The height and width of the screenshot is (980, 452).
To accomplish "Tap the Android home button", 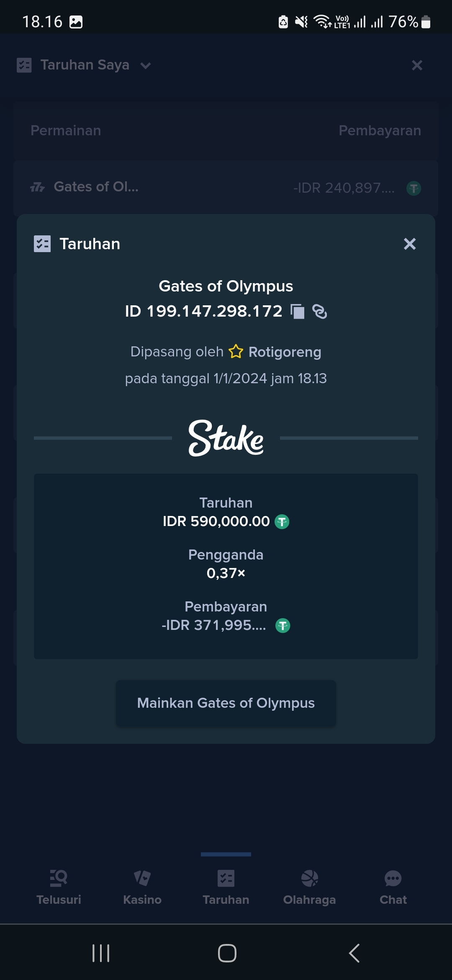I will [227, 953].
